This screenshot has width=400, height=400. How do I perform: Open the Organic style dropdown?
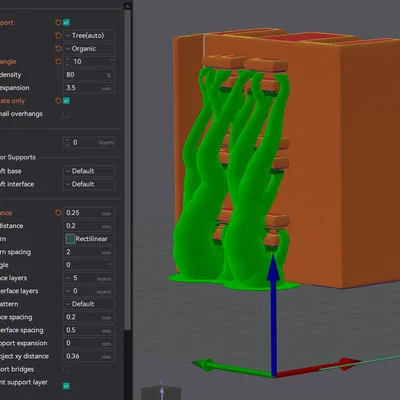pos(89,48)
